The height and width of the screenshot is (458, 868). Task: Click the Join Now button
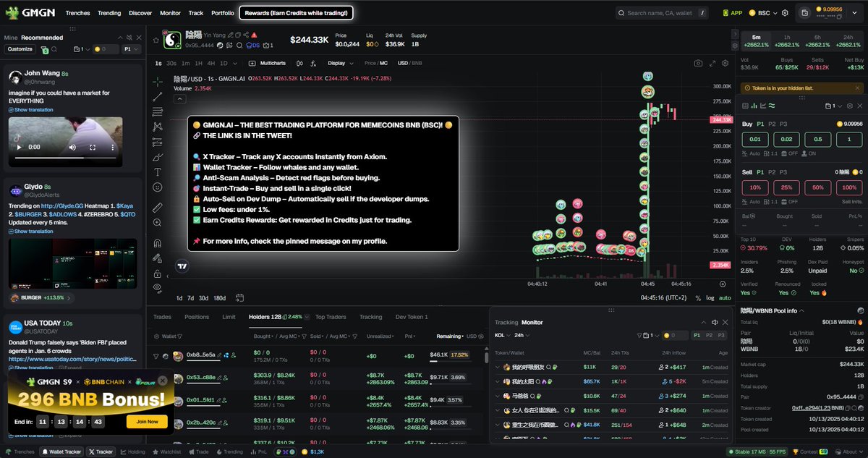pyautogui.click(x=147, y=422)
